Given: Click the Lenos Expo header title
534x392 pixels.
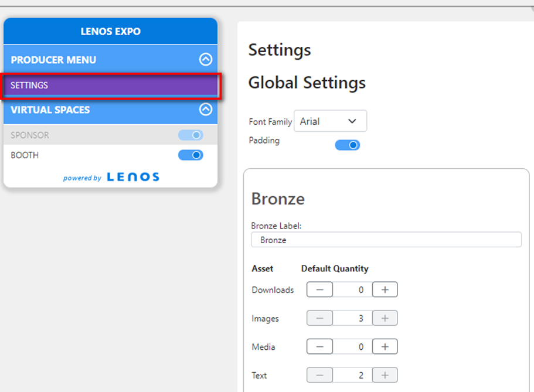Looking at the screenshot, I should coord(110,31).
